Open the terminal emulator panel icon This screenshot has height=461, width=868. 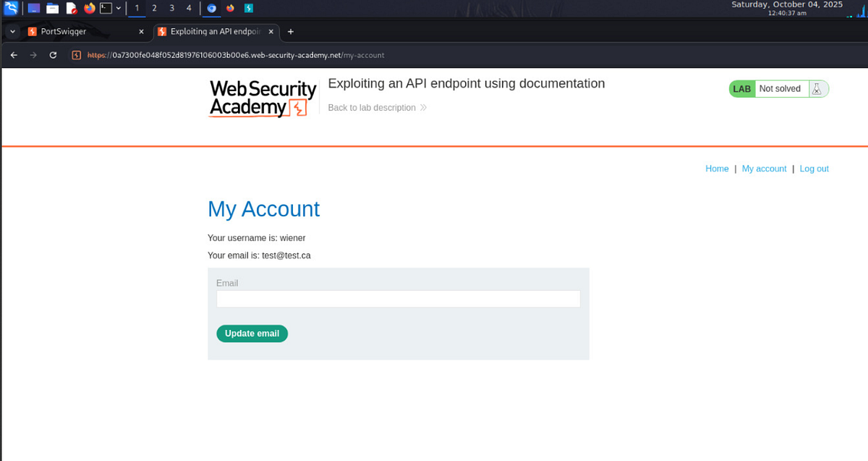(106, 9)
